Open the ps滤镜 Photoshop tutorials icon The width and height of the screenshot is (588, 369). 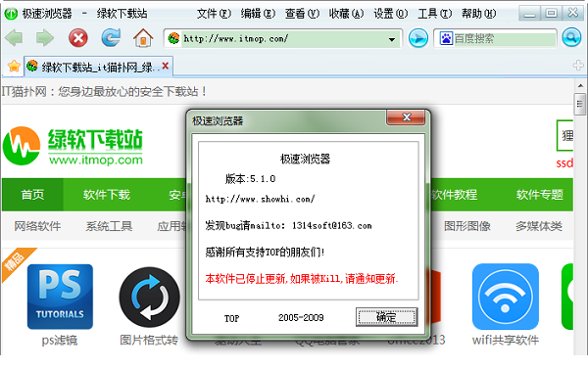pyautogui.click(x=60, y=297)
